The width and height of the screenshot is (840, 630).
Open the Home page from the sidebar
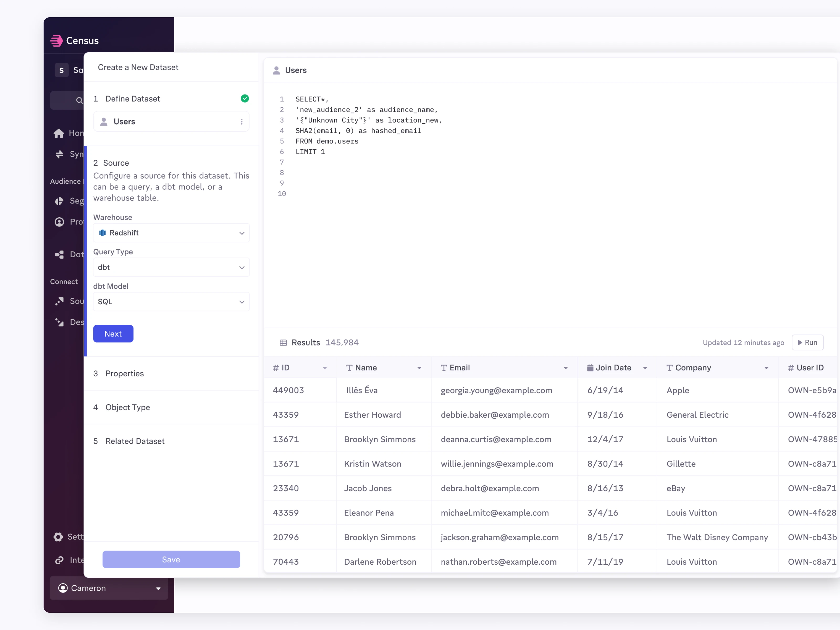(68, 133)
